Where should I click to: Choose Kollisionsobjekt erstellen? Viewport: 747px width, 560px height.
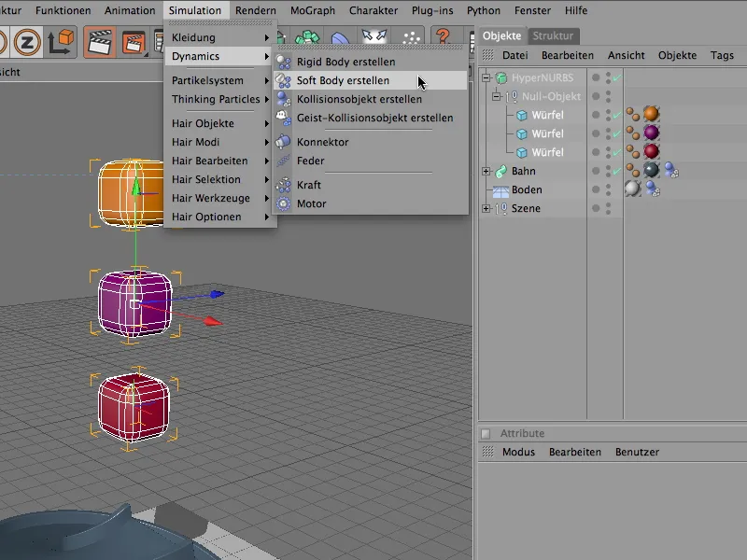pos(370,99)
